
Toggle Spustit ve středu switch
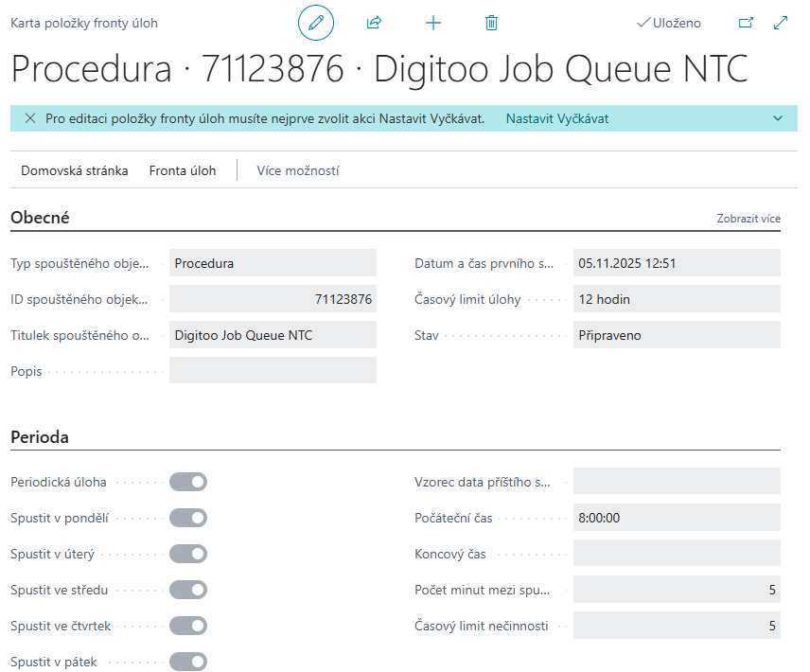point(188,590)
